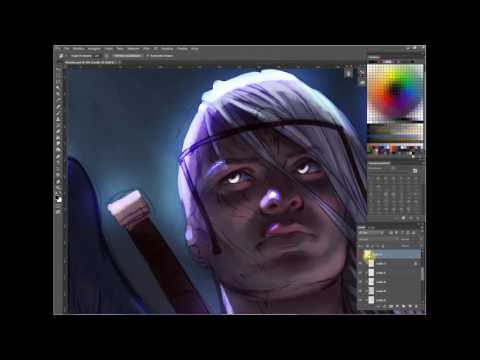Change screen mode at toolbar bottom

pos(59,212)
